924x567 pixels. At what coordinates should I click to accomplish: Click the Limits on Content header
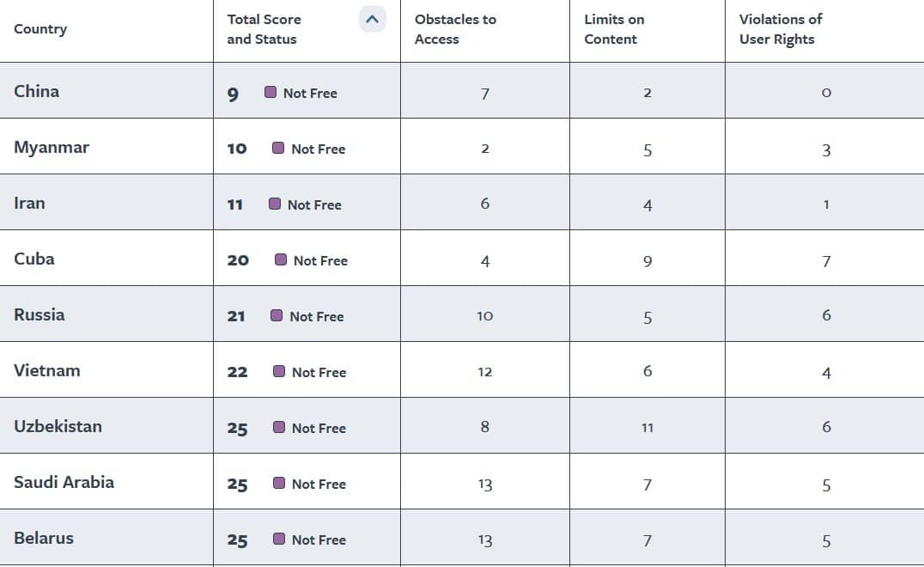tap(614, 29)
